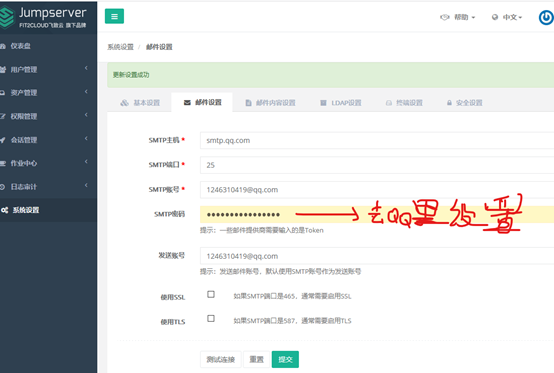Open 系统设置 in the sidebar
Screen dimensions: 554x373
click(x=48, y=210)
